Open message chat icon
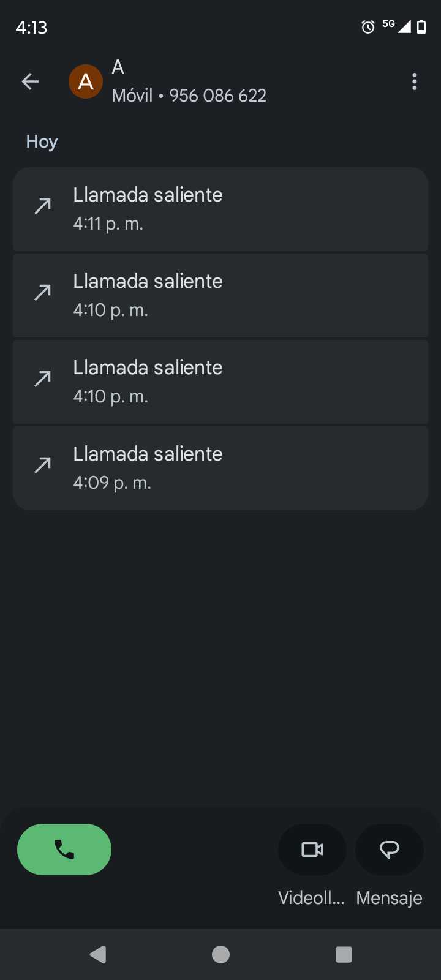The height and width of the screenshot is (980, 441). point(390,850)
